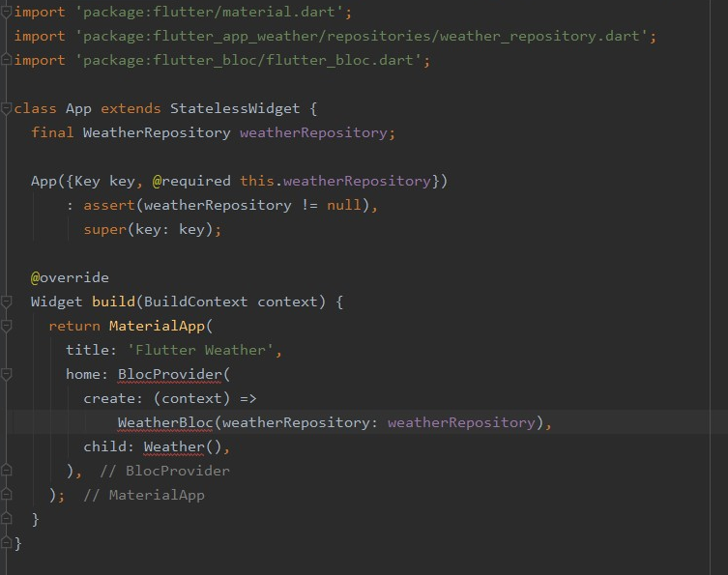Click the // BlocProvider closing comment
728x575 pixels.
point(164,471)
